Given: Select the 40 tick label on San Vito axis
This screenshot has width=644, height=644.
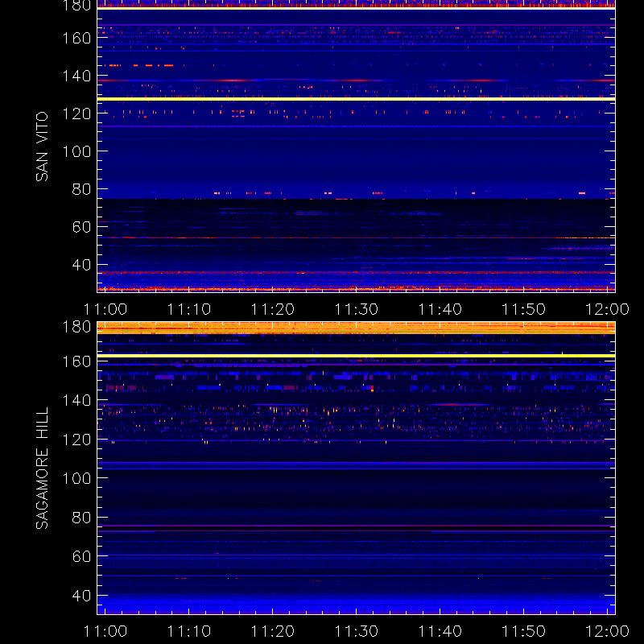Looking at the screenshot, I should (x=81, y=265).
